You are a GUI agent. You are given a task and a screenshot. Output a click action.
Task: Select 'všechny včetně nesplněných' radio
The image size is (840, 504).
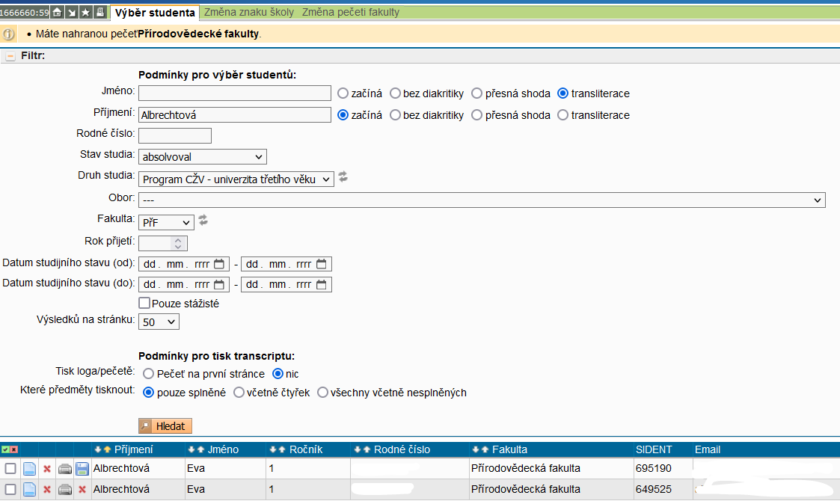(322, 393)
